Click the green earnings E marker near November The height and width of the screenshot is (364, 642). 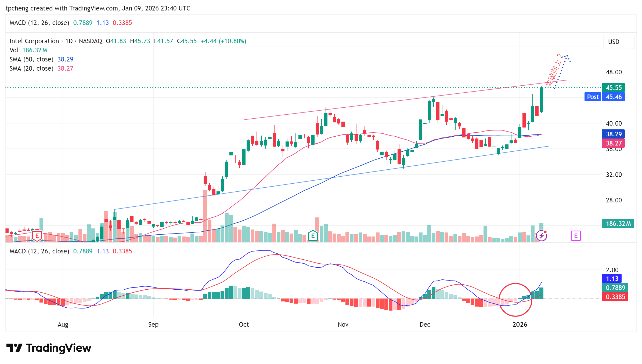[x=313, y=236]
